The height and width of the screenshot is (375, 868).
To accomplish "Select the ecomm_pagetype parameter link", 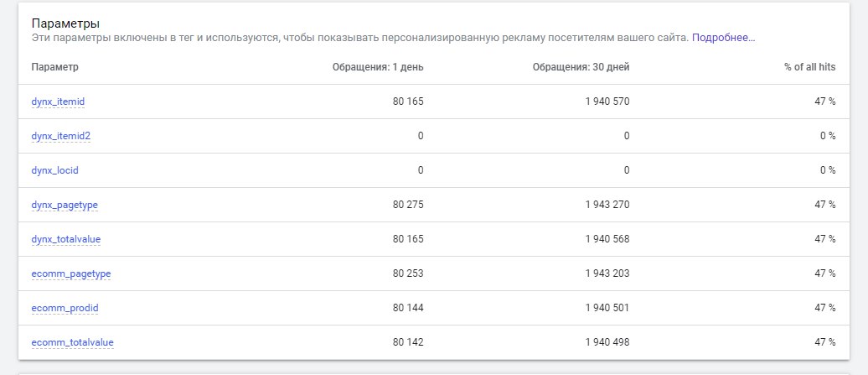I will tap(71, 273).
